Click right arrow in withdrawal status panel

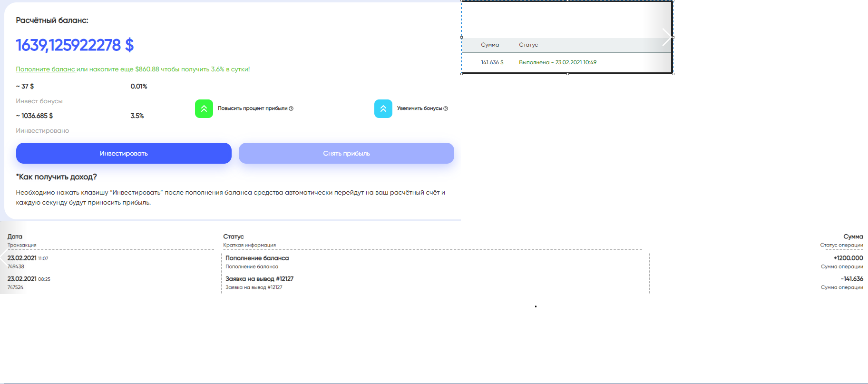666,37
